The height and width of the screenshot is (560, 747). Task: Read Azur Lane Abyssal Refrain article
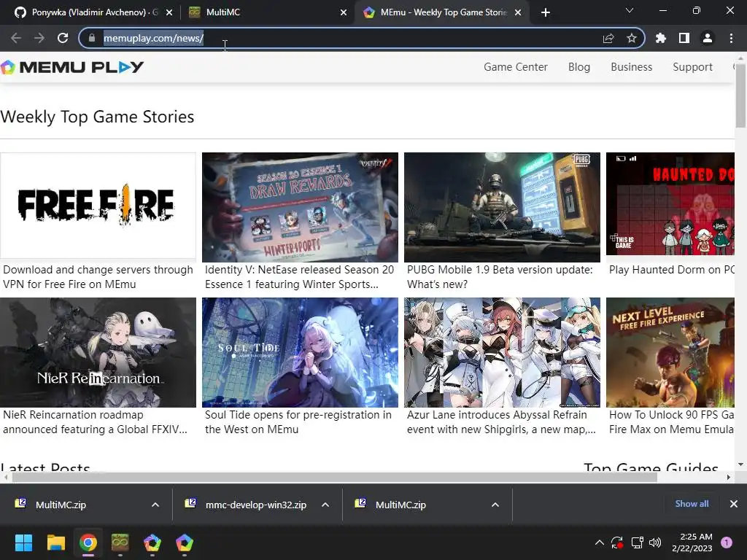coord(501,422)
